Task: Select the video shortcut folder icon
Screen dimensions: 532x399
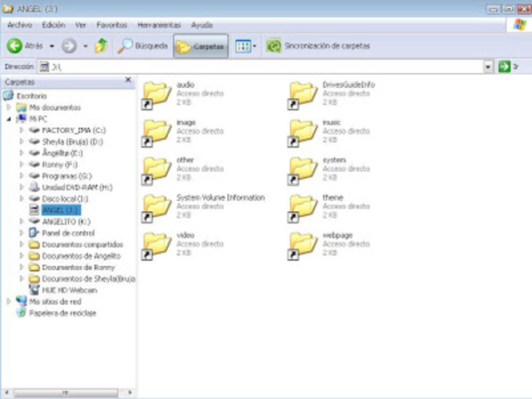Action: (155, 246)
